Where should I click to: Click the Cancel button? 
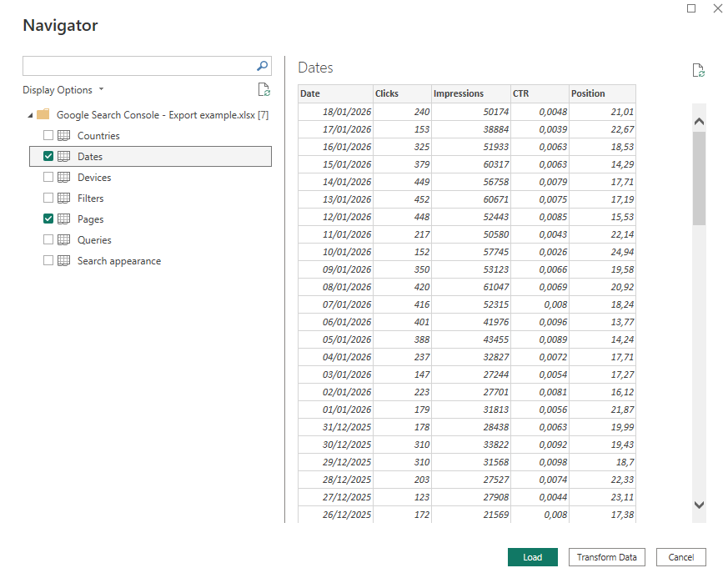(x=680, y=557)
